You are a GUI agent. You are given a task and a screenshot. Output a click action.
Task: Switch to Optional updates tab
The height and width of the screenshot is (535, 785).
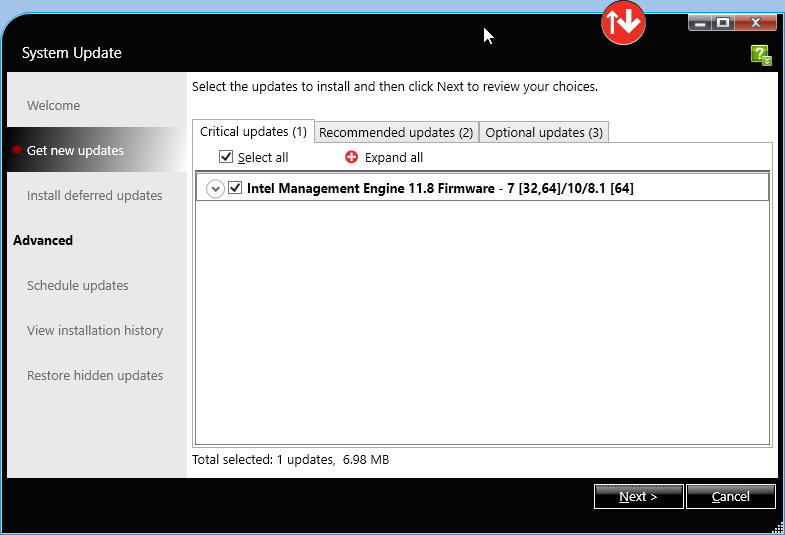point(544,133)
